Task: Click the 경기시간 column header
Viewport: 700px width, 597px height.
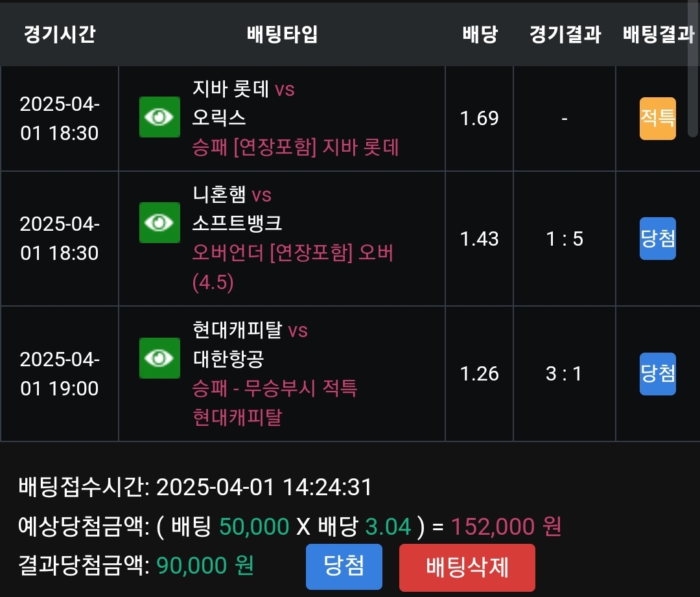Action: [x=60, y=34]
